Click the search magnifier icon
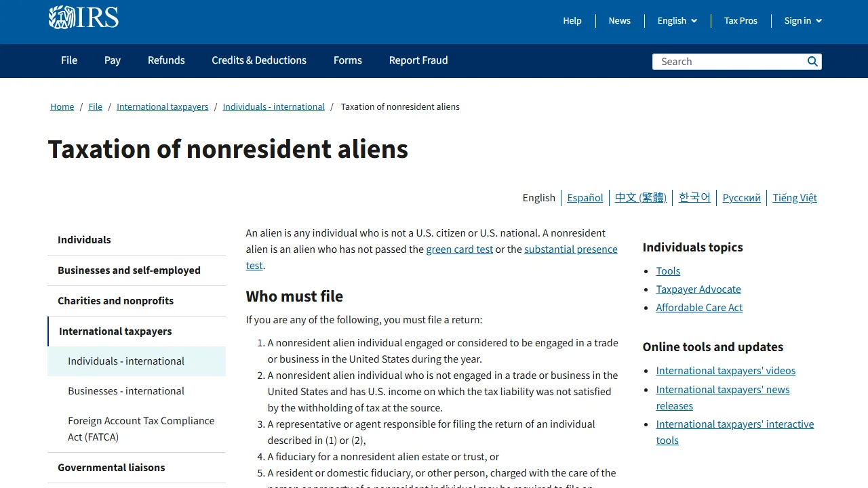Viewport: 868px width, 488px height. [812, 62]
